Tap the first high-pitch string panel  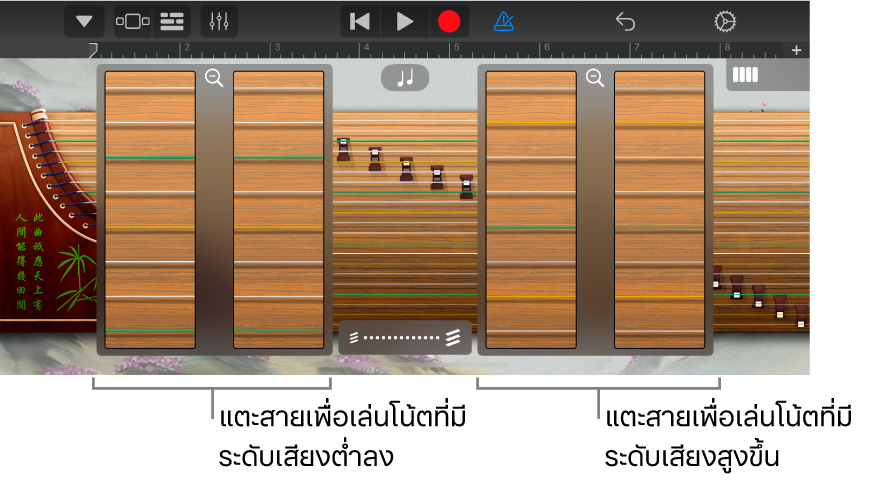531,209
